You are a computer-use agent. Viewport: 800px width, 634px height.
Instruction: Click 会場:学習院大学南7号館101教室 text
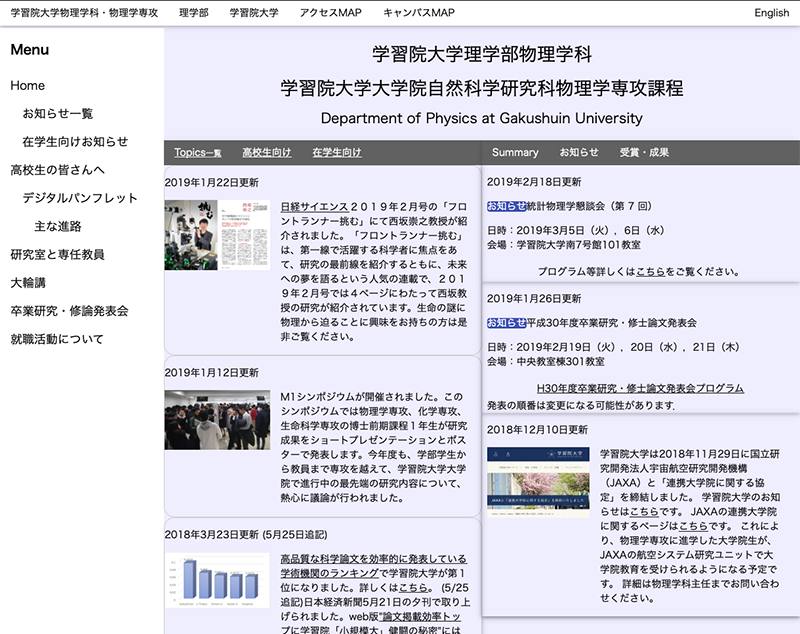point(564,245)
